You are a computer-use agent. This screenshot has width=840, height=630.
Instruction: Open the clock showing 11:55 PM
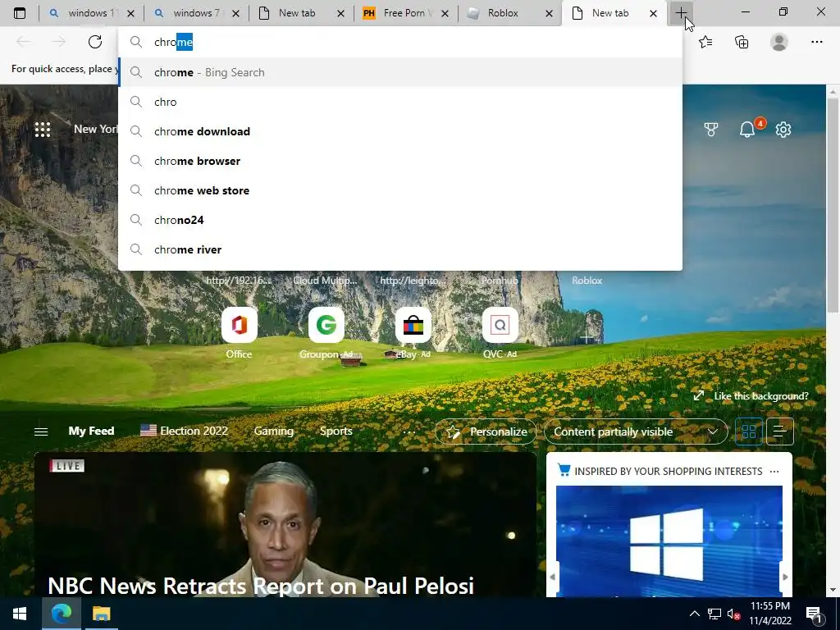(x=769, y=614)
